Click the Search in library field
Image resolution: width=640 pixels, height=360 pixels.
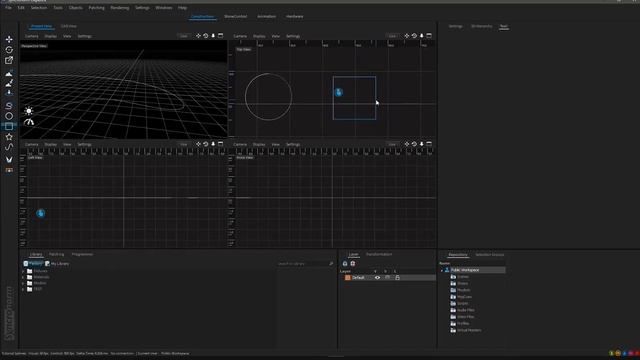(x=303, y=264)
